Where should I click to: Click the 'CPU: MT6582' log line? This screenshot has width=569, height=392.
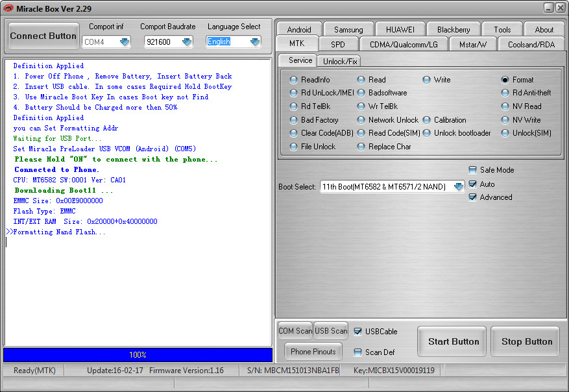tap(69, 180)
